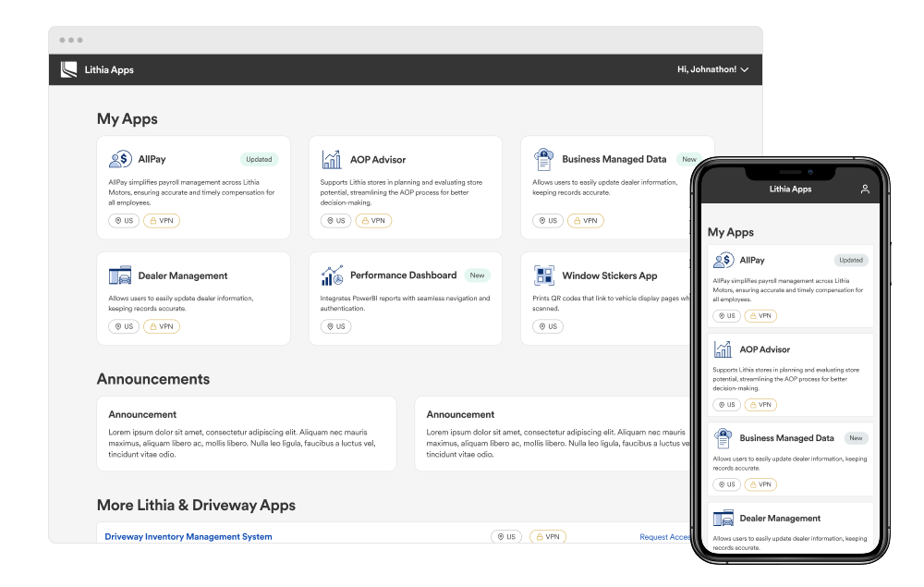This screenshot has width=924, height=587.
Task: Open the Window Stickers App QR icon
Action: point(543,275)
